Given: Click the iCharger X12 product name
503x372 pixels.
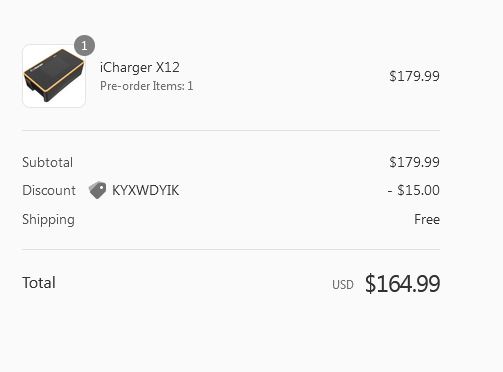Looking at the screenshot, I should 140,67.
